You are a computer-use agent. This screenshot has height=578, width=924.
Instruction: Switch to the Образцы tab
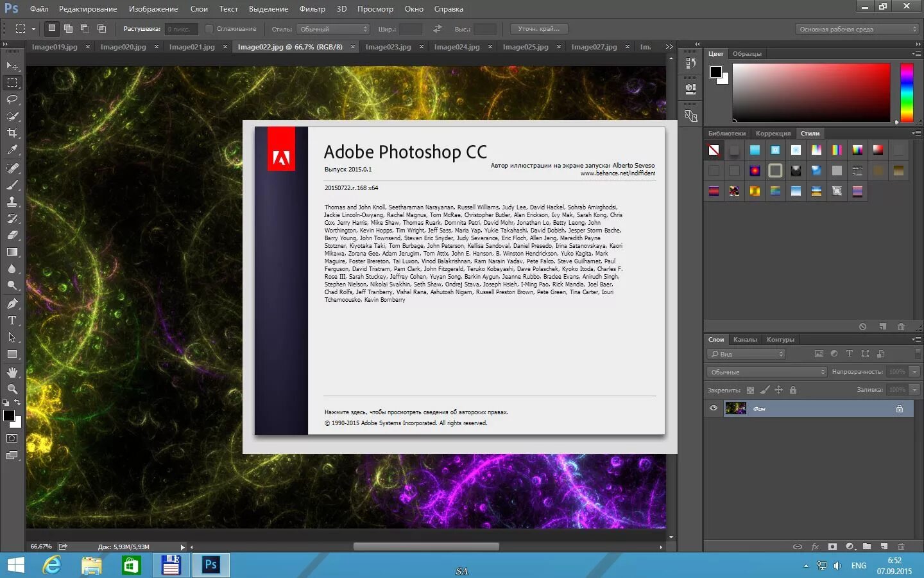[x=747, y=54]
